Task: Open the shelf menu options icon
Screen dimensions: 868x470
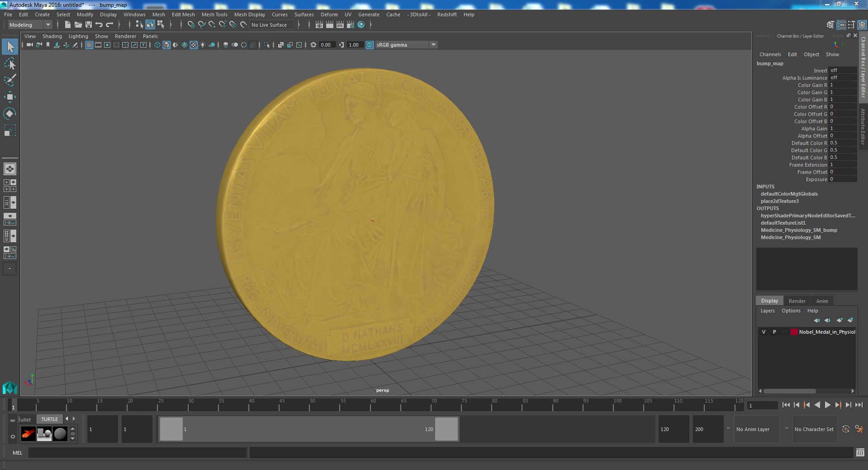Action: (x=13, y=437)
